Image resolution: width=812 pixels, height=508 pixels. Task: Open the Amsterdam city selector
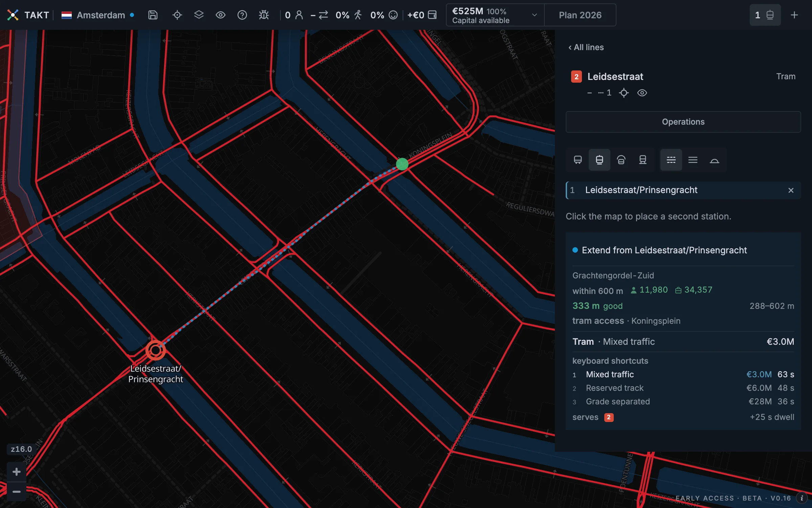(x=97, y=15)
